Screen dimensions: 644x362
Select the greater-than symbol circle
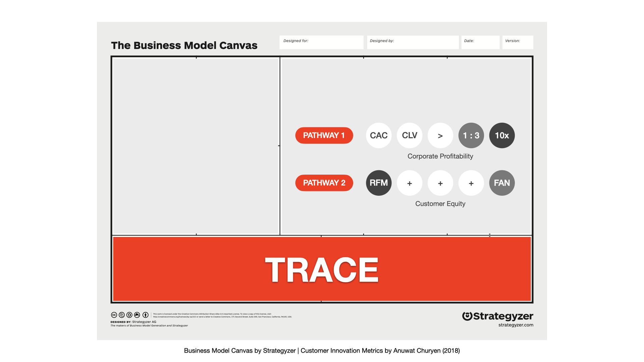[440, 135]
